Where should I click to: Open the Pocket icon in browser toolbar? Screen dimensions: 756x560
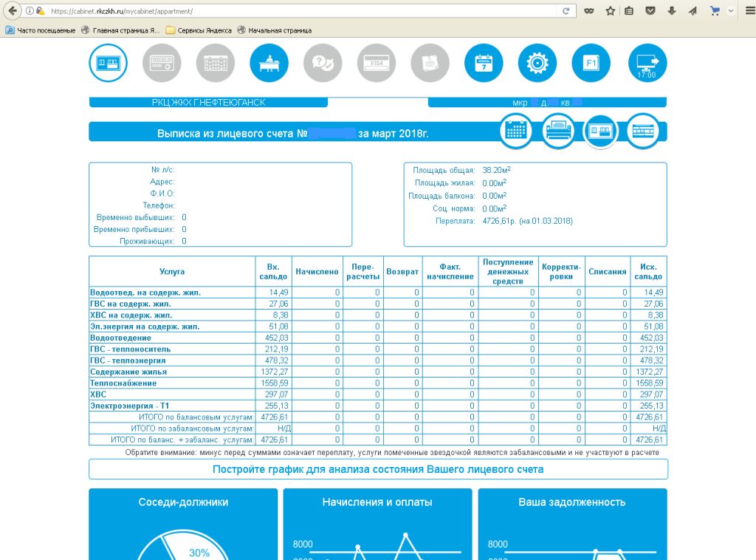click(x=650, y=11)
